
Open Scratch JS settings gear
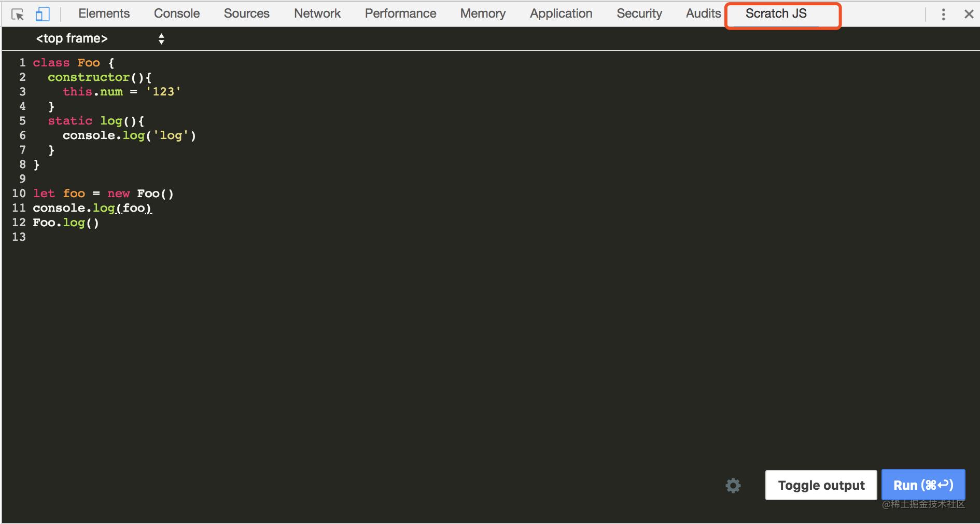pyautogui.click(x=733, y=485)
